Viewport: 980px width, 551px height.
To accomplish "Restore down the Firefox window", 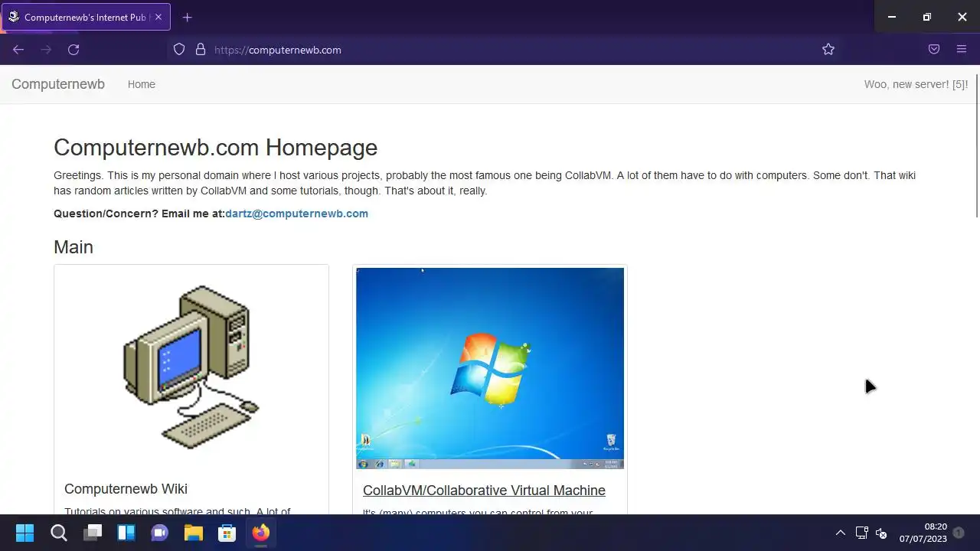I will click(927, 17).
